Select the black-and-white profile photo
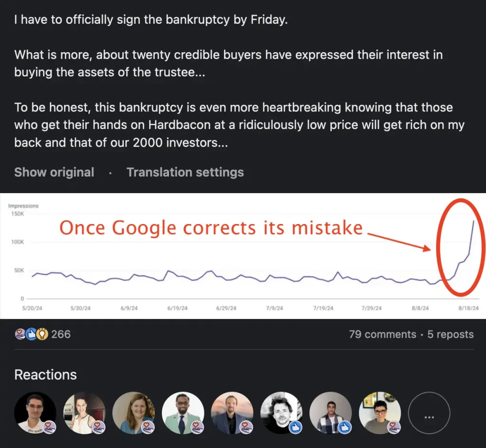The image size is (486, 448). [x=280, y=412]
